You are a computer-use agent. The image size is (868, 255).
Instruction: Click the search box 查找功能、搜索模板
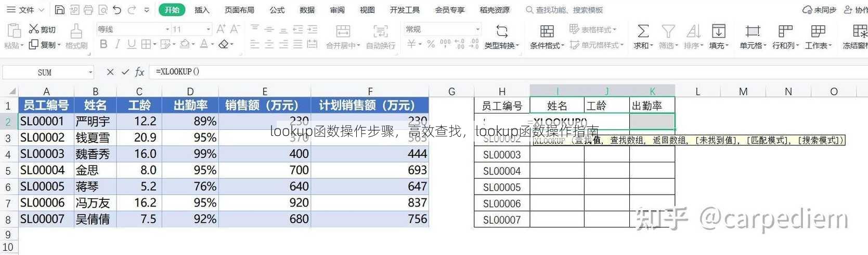(565, 10)
